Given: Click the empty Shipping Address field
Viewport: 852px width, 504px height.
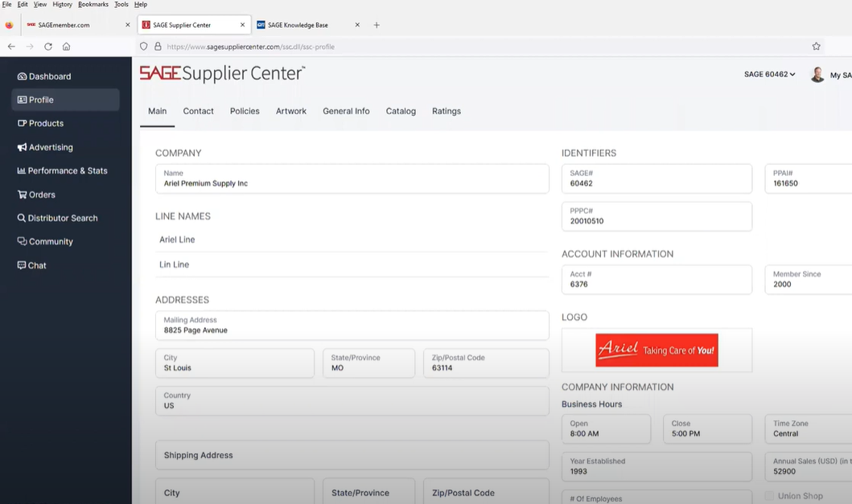Looking at the screenshot, I should click(352, 455).
